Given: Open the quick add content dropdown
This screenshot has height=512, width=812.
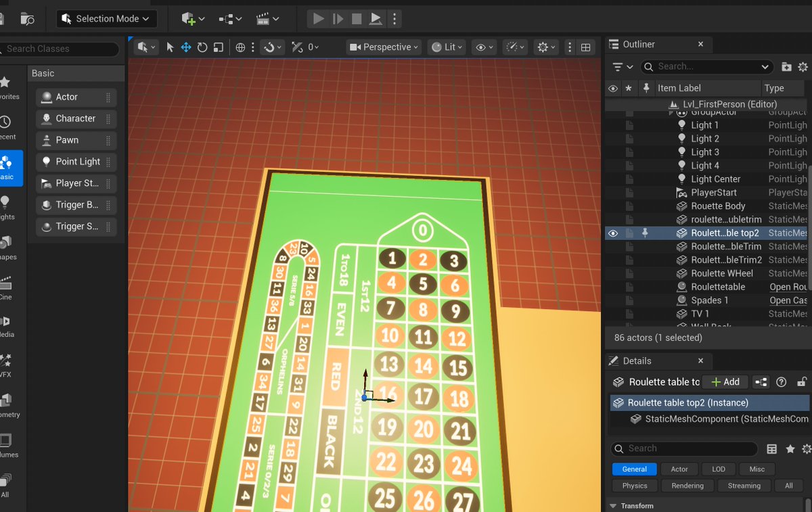Looking at the screenshot, I should tap(193, 19).
